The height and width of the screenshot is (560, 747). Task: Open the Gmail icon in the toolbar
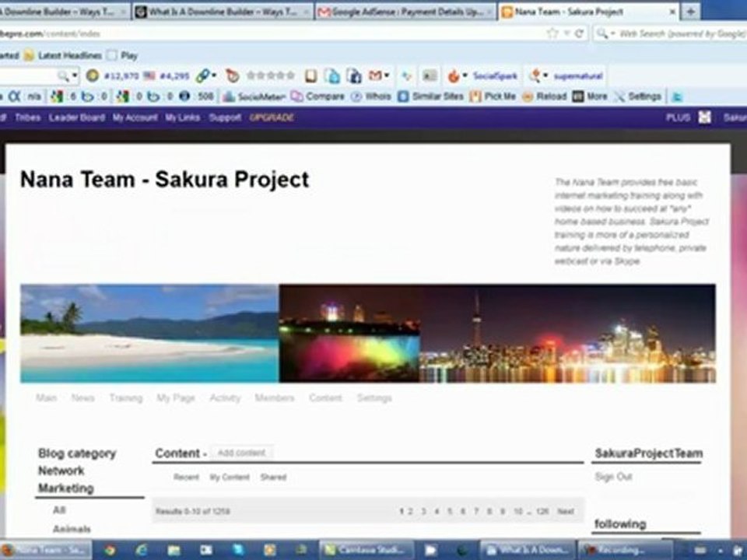coord(375,75)
